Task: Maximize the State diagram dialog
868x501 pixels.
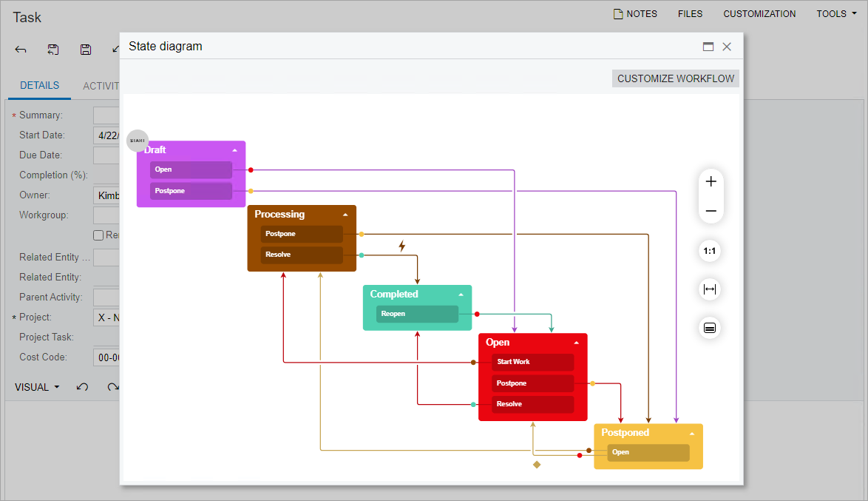Action: click(708, 47)
